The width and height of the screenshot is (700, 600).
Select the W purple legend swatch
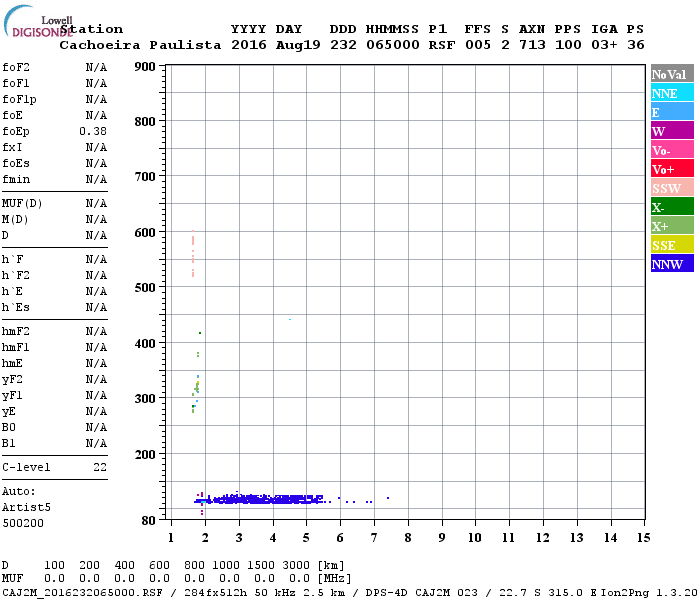point(672,131)
